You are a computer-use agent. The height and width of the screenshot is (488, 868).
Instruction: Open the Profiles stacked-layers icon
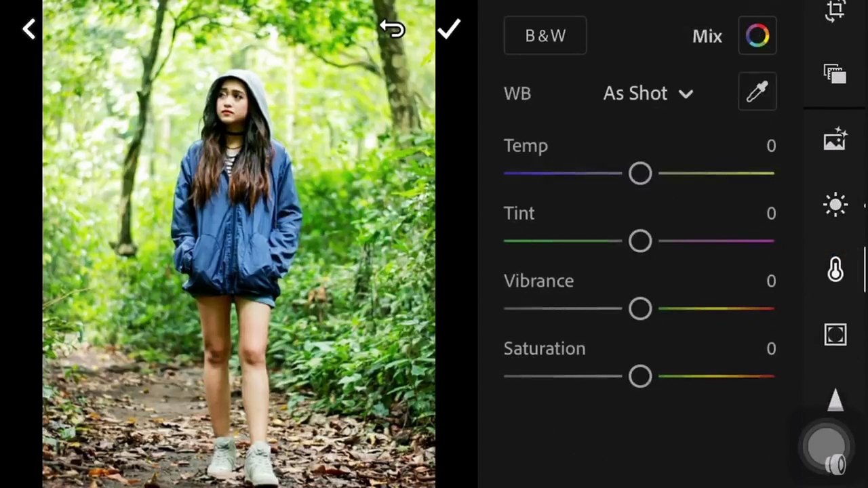click(x=835, y=74)
